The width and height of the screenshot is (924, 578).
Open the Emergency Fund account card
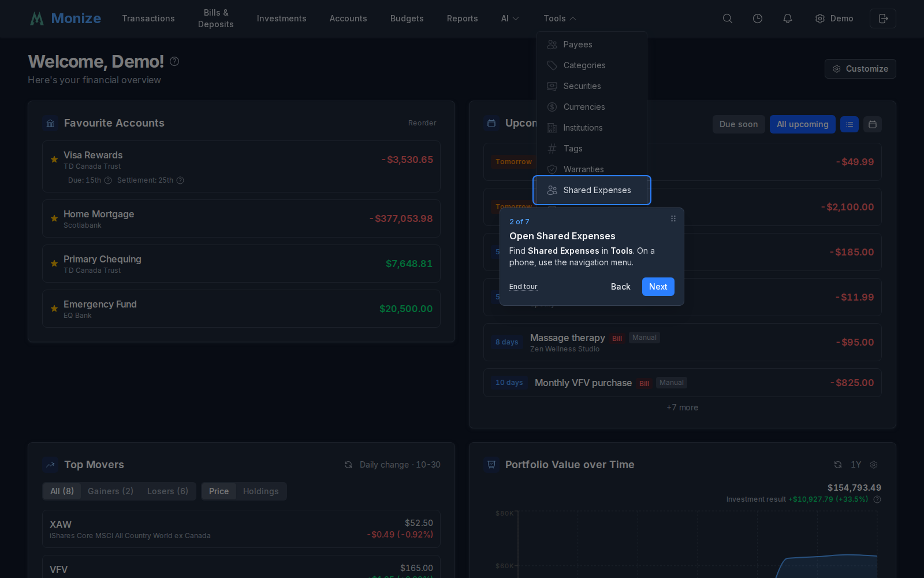coord(241,309)
